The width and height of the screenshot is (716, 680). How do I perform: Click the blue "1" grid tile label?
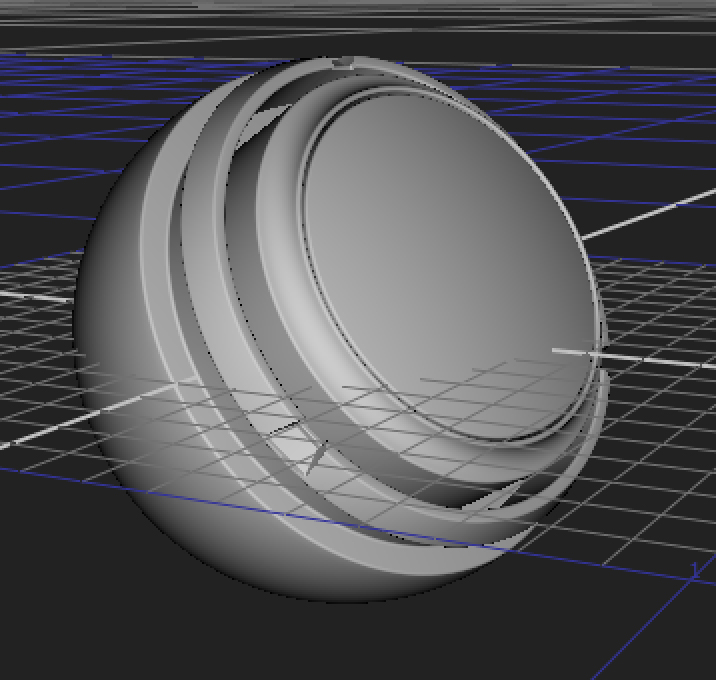695,569
